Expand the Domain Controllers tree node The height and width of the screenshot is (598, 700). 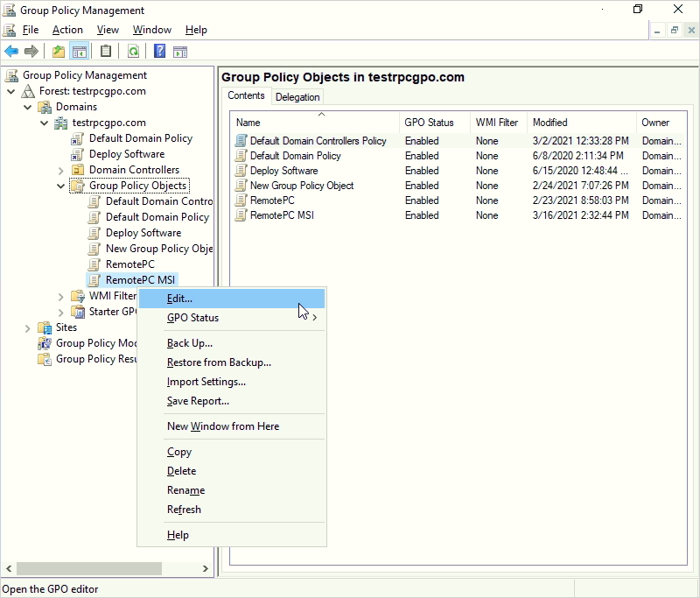point(61,170)
